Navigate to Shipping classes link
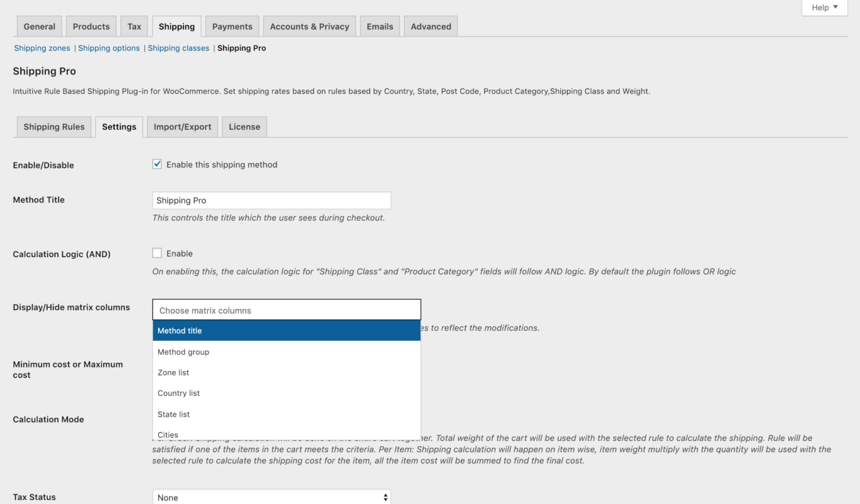This screenshot has height=504, width=860. [x=178, y=48]
